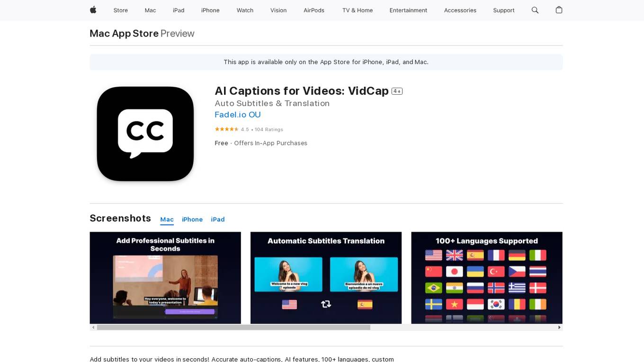Select the iPad screenshots tab
644x362 pixels.
pyautogui.click(x=218, y=219)
